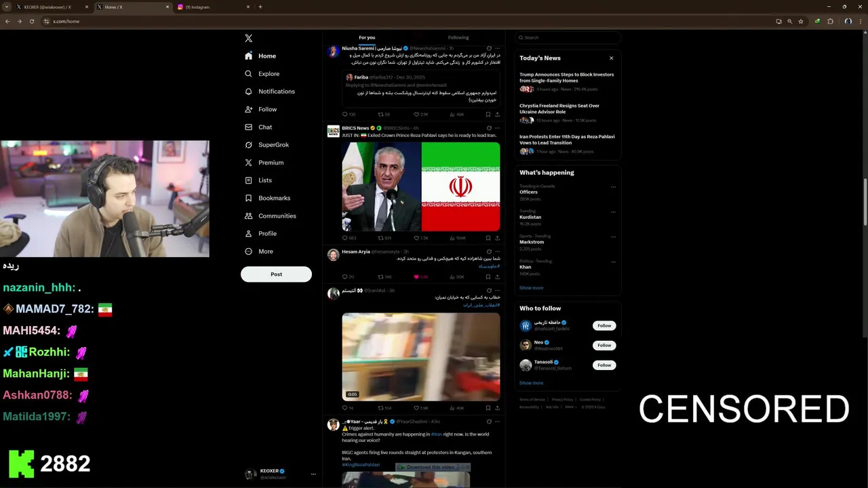
Task: Click the Download this video overlay button
Action: coord(432,467)
